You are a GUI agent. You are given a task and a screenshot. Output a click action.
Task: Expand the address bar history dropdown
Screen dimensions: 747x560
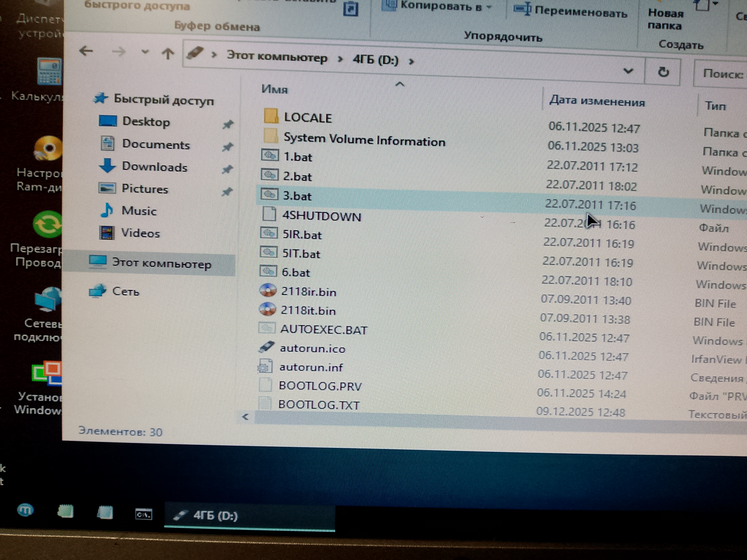click(x=628, y=71)
